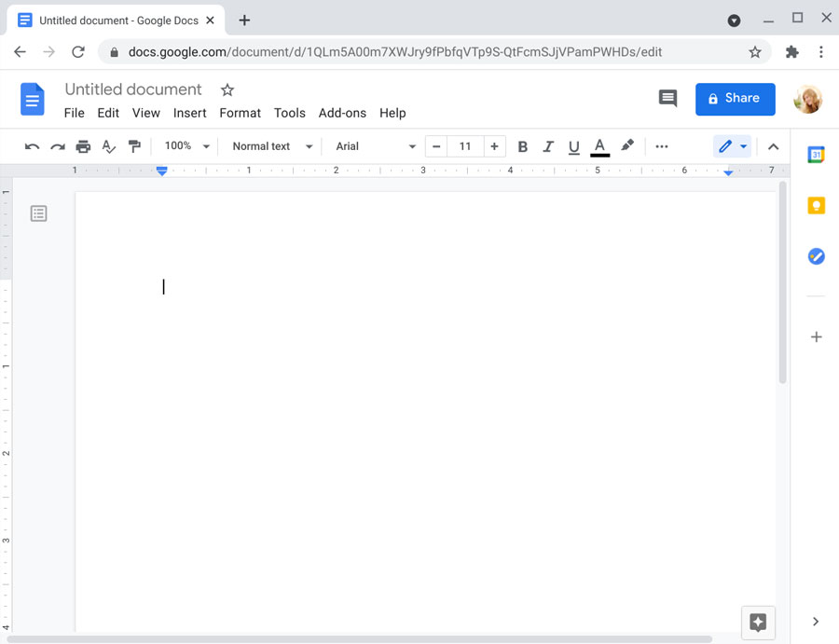This screenshot has height=644, width=839.
Task: Open the Add-ons menu
Action: coord(342,113)
